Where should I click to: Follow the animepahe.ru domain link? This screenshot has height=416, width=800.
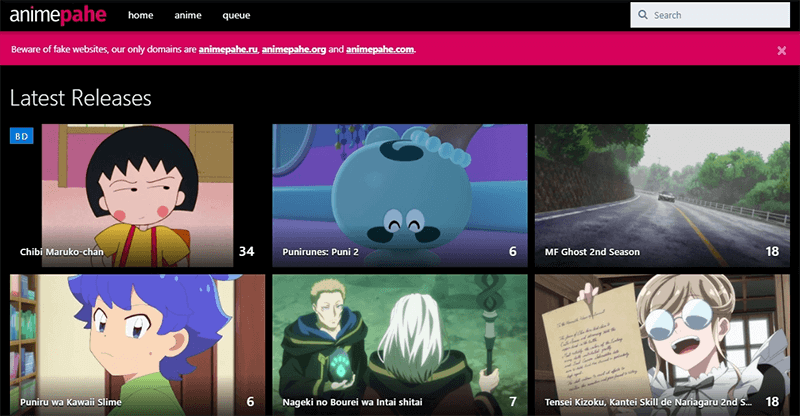point(228,50)
